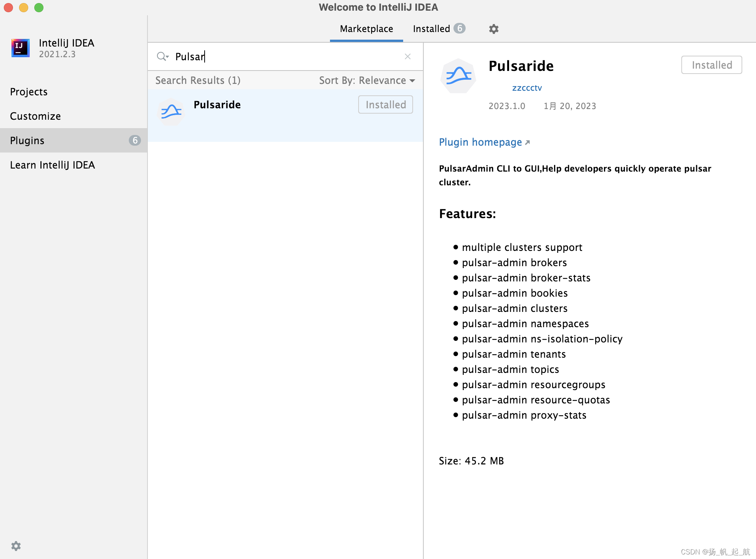View plugins by author zzccctv
756x559 pixels.
527,87
